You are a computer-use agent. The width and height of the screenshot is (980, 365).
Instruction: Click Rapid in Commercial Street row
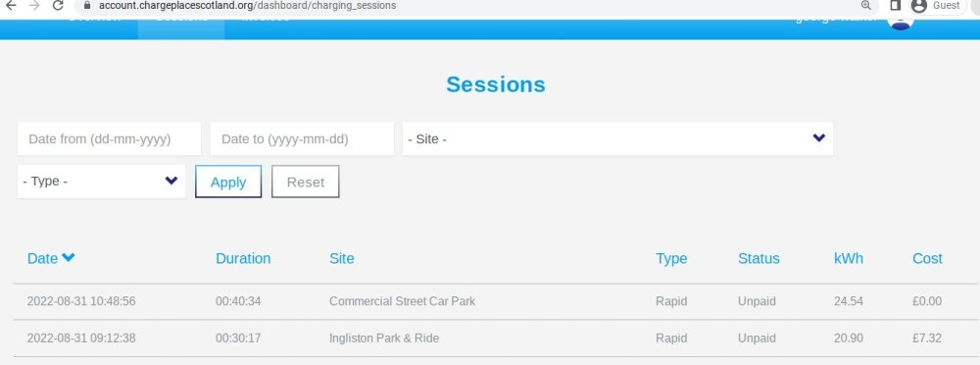671,301
